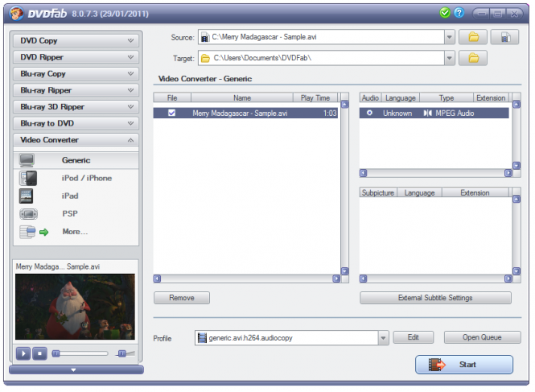Click the Name column header
535x392 pixels.
[x=242, y=98]
